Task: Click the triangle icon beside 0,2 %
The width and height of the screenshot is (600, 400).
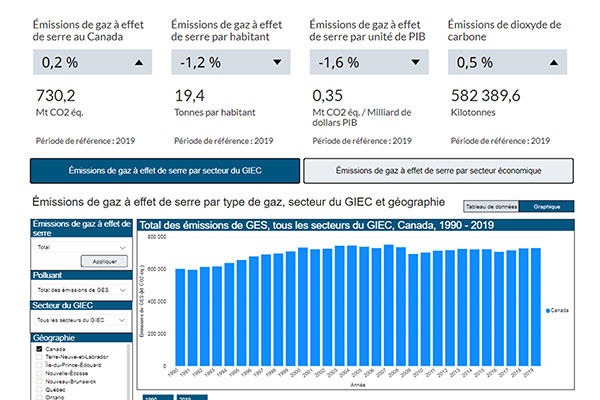Action: point(136,62)
